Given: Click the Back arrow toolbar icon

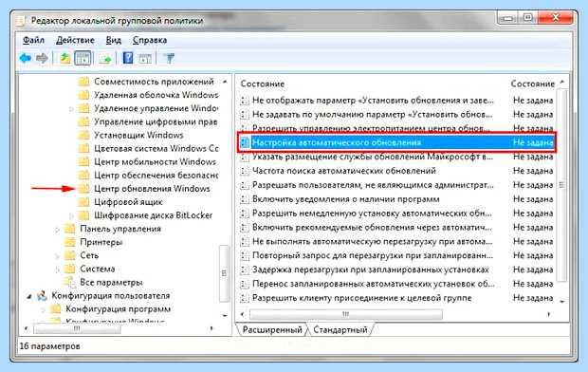Looking at the screenshot, I should pyautogui.click(x=26, y=58).
